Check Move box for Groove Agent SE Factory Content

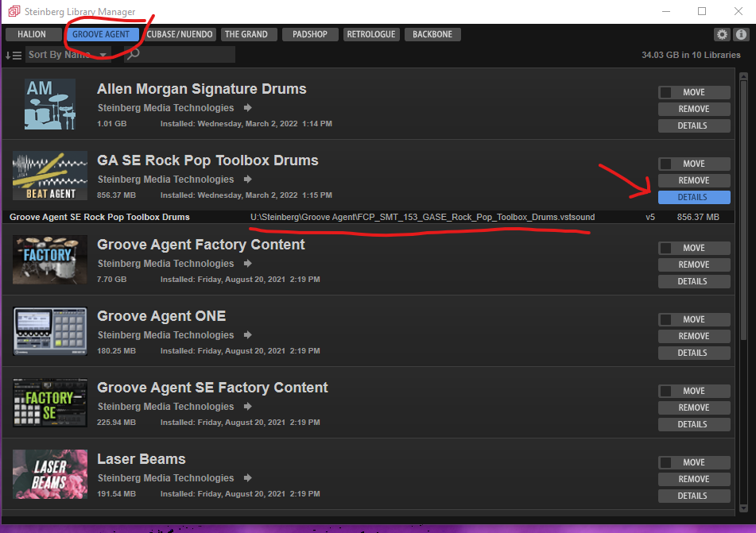click(666, 391)
